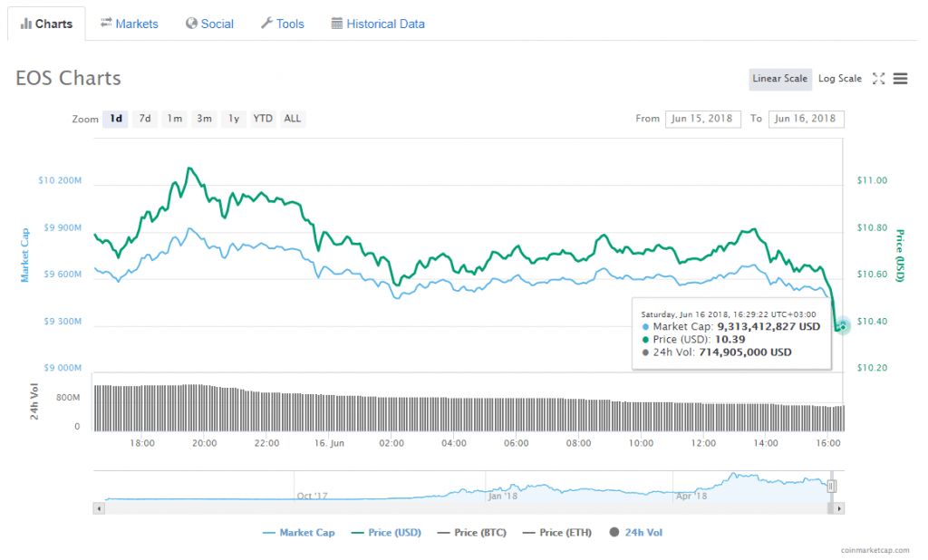Viewport: 928px width, 560px height.
Task: Switch chart to Log Scale
Action: (839, 79)
